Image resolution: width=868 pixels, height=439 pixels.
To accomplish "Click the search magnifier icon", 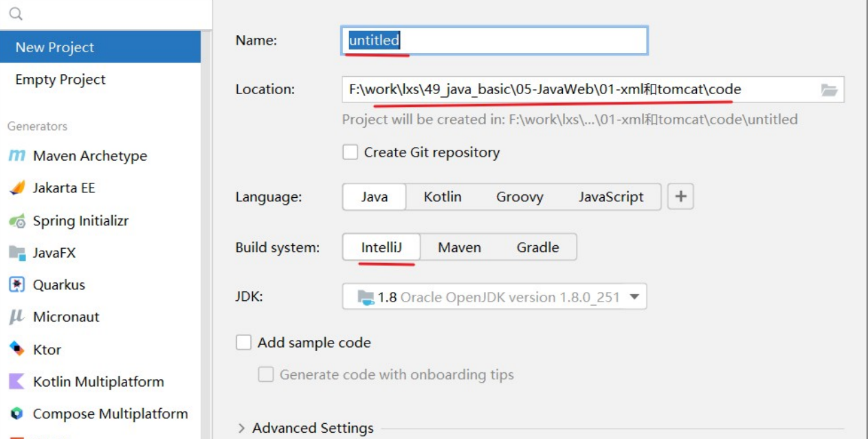I will pyautogui.click(x=15, y=14).
